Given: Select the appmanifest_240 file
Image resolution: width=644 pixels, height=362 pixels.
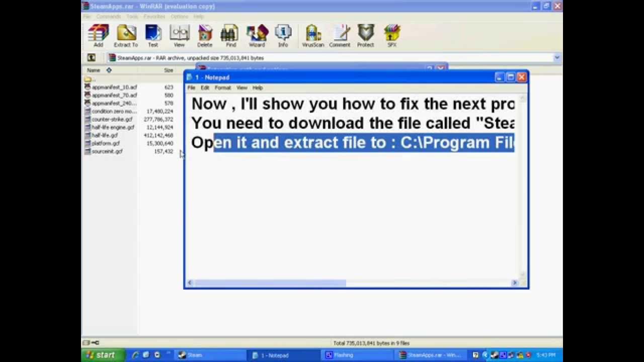Looking at the screenshot, I should point(111,104).
